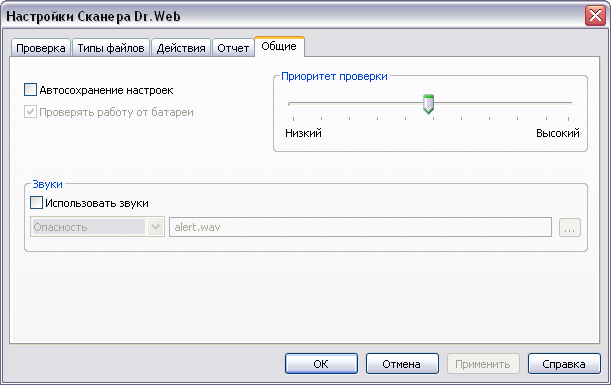Click the Общие tab
Image resolution: width=611 pixels, height=385 pixels.
[279, 46]
